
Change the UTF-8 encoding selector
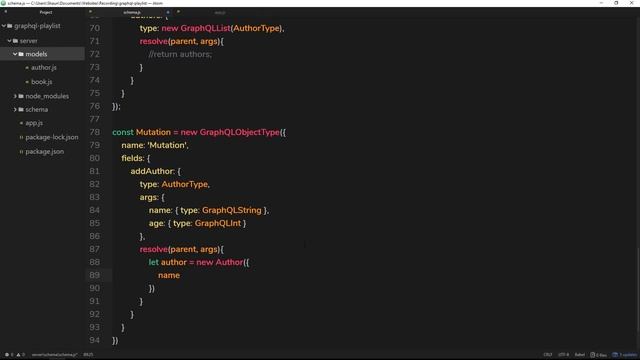[x=563, y=355]
